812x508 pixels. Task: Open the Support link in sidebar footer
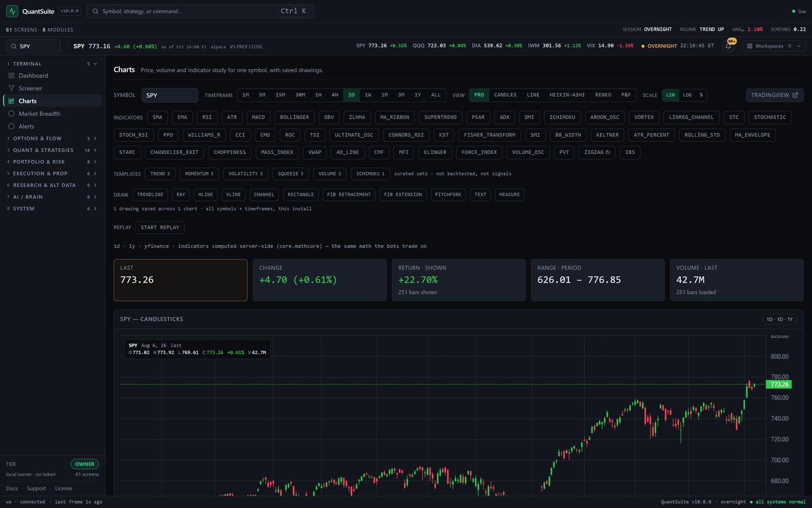click(36, 488)
